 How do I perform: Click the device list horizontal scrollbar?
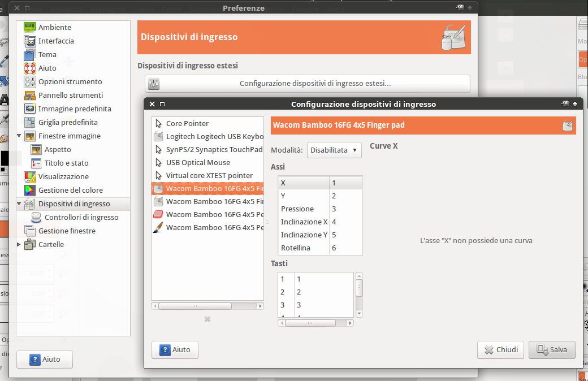[195, 306]
